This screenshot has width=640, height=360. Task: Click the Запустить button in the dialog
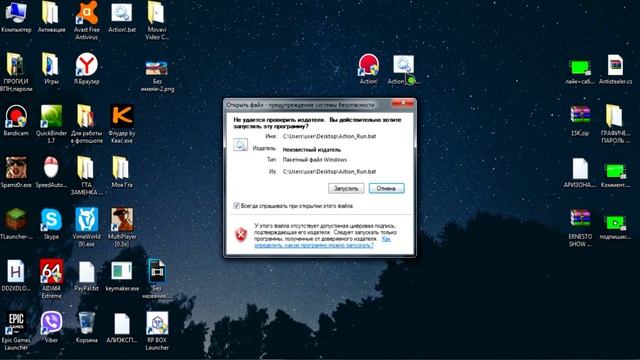point(346,188)
